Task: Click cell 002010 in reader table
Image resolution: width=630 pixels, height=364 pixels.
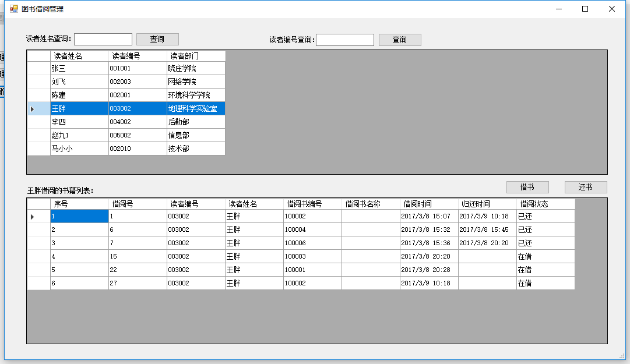Action: [138, 149]
